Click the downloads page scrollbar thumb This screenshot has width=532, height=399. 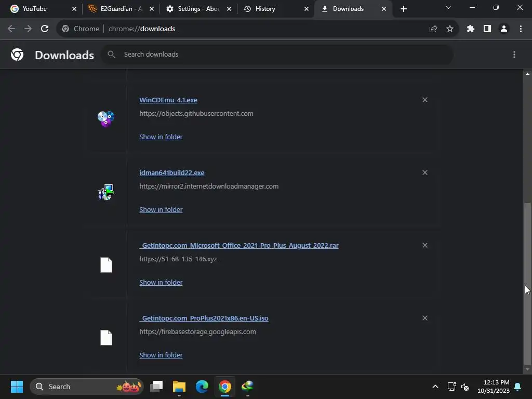[x=527, y=283]
